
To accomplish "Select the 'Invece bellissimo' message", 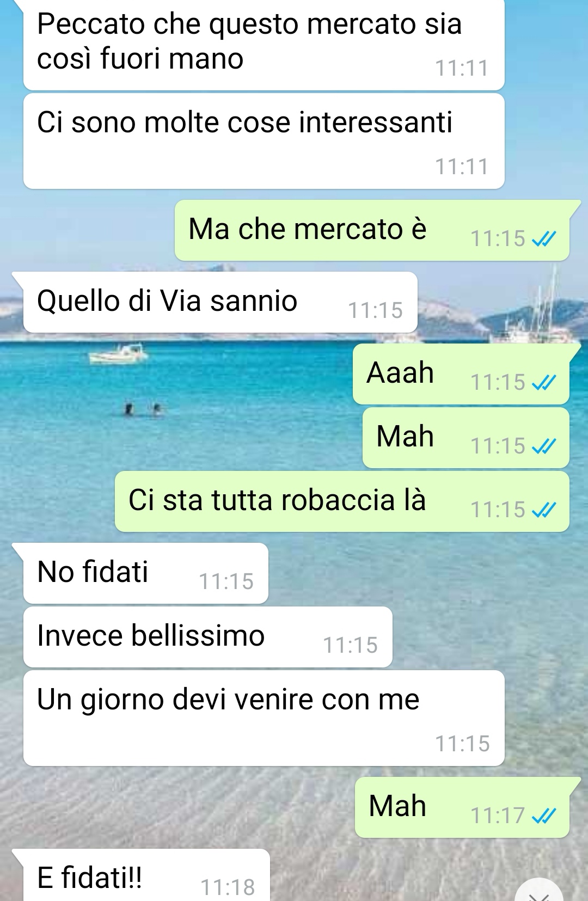I will point(207,636).
